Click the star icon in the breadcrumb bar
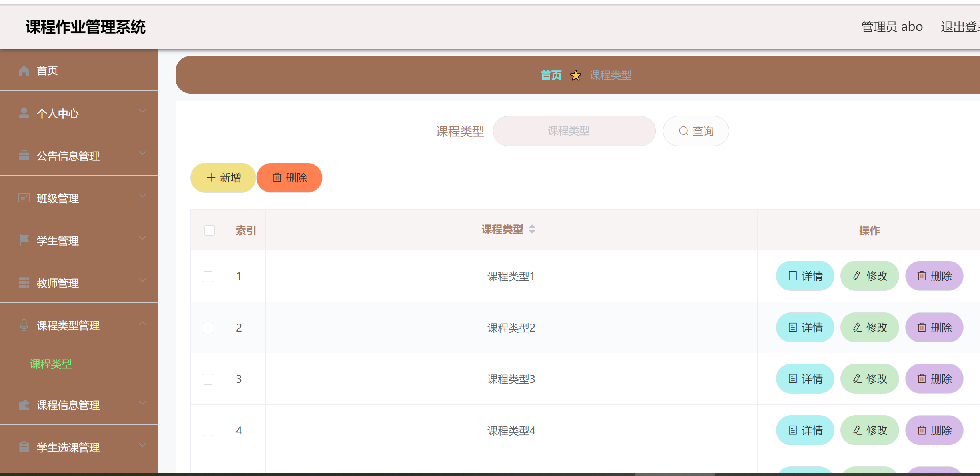980x476 pixels. 576,76
